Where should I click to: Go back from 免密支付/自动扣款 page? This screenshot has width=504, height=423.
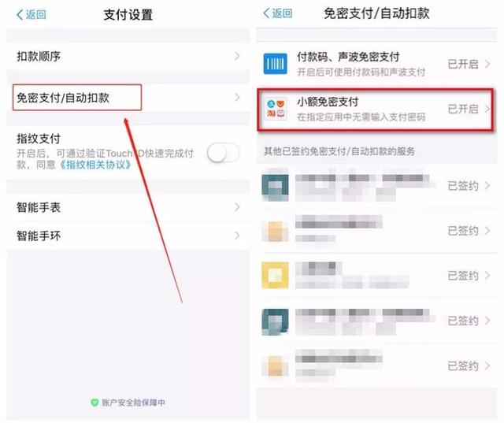click(x=277, y=13)
